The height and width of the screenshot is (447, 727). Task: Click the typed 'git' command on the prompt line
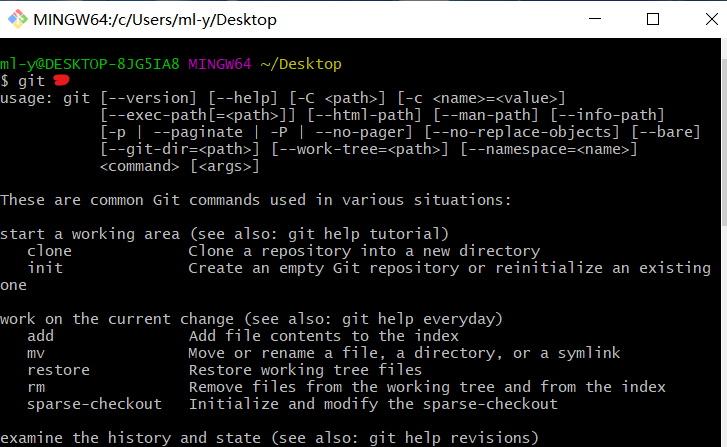31,81
